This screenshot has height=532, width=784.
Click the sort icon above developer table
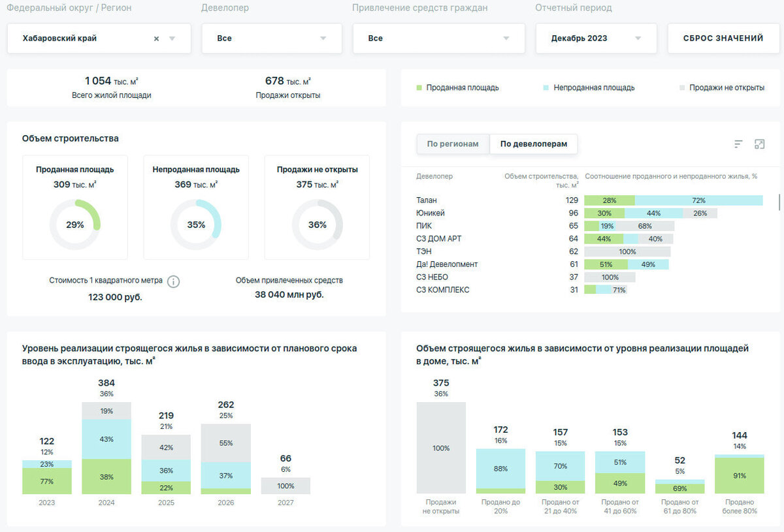point(739,144)
